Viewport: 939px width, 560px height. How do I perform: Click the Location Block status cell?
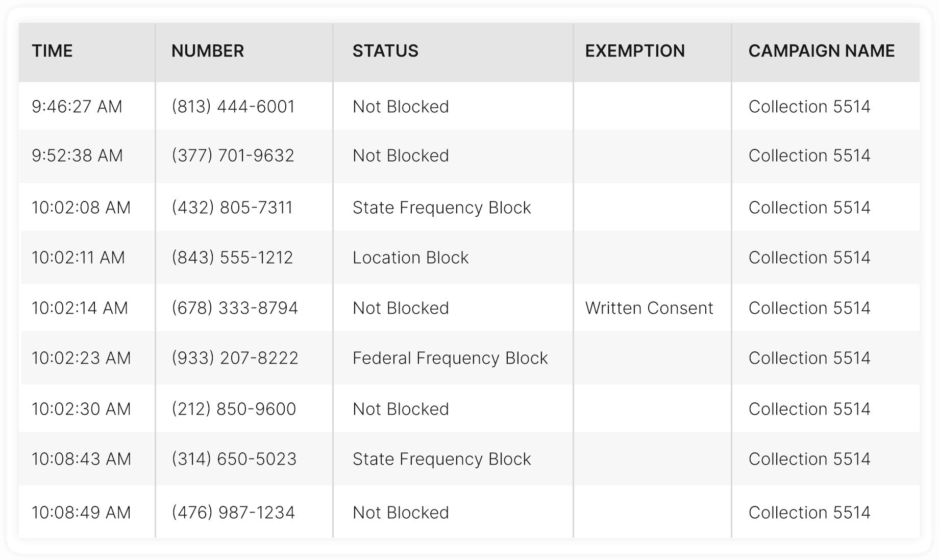tap(410, 258)
